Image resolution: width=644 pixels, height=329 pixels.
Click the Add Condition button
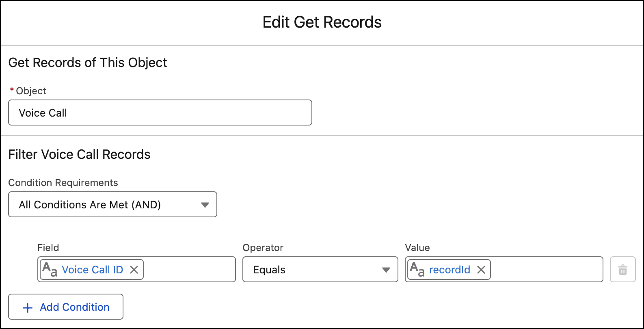click(66, 307)
